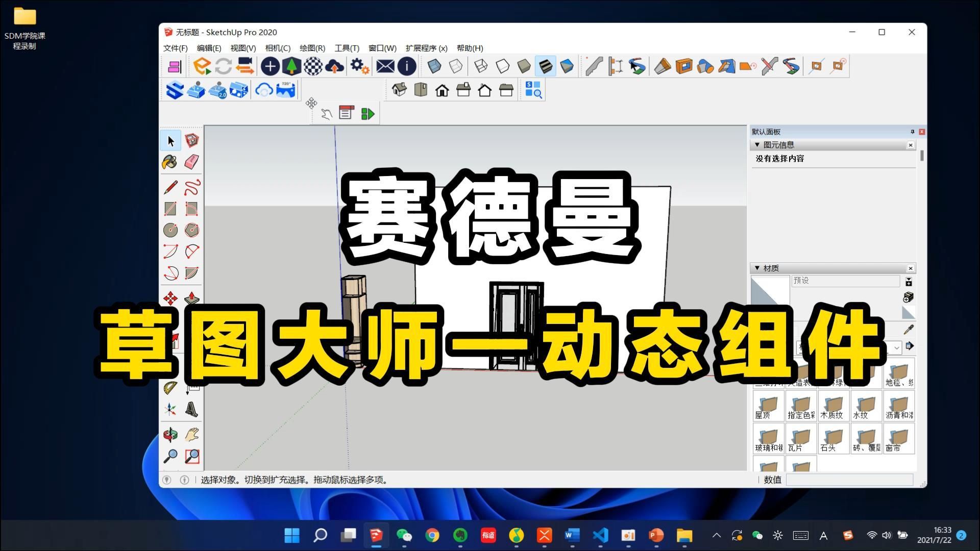Enable X-Ray face style
Viewport: 980px width, 551px height.
(434, 66)
